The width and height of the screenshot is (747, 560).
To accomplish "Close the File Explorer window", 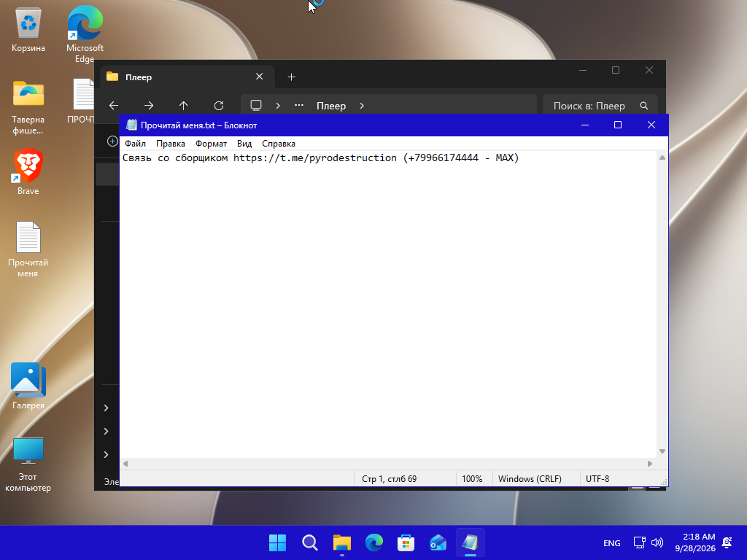I will (649, 71).
